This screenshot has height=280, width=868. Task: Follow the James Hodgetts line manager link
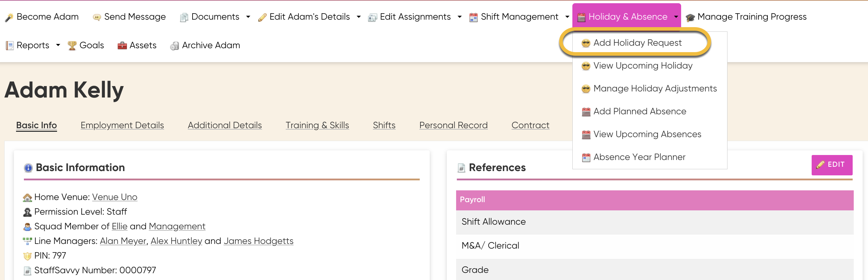[x=259, y=241]
